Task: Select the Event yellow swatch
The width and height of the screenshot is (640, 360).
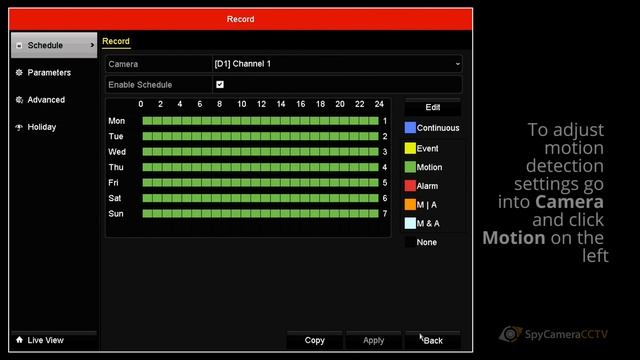Action: [x=410, y=148]
